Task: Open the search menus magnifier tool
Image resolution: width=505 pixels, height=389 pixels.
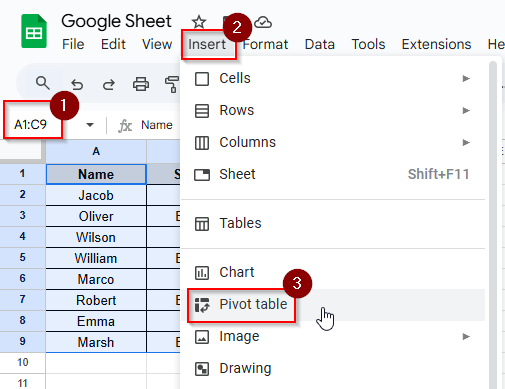Action: click(43, 83)
